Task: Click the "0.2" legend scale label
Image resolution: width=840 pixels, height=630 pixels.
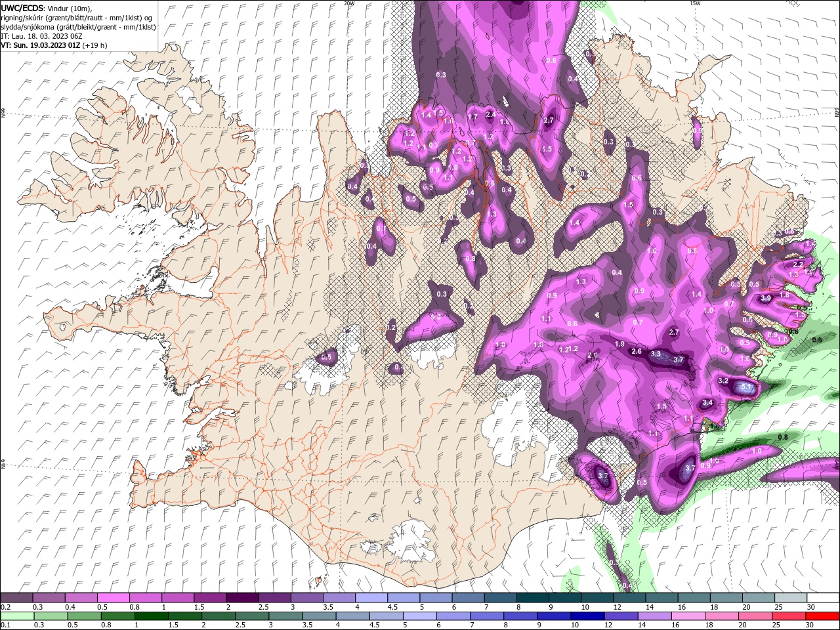Action: 6,608
